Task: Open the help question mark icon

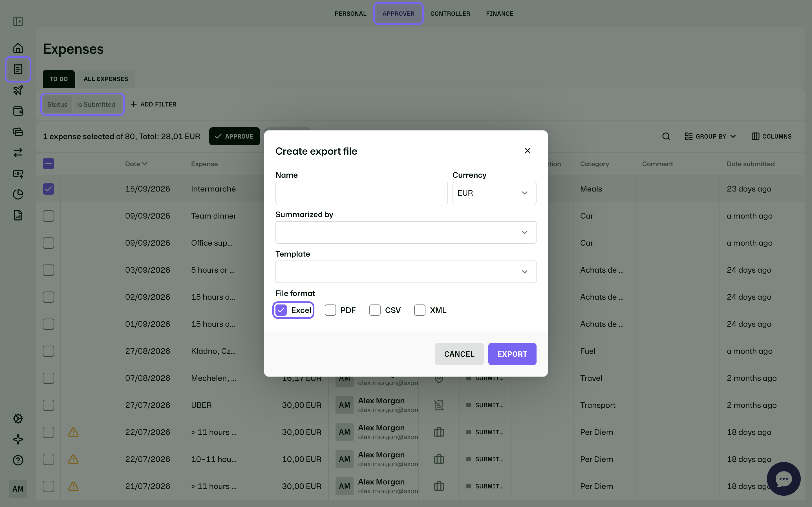Action: tap(18, 460)
